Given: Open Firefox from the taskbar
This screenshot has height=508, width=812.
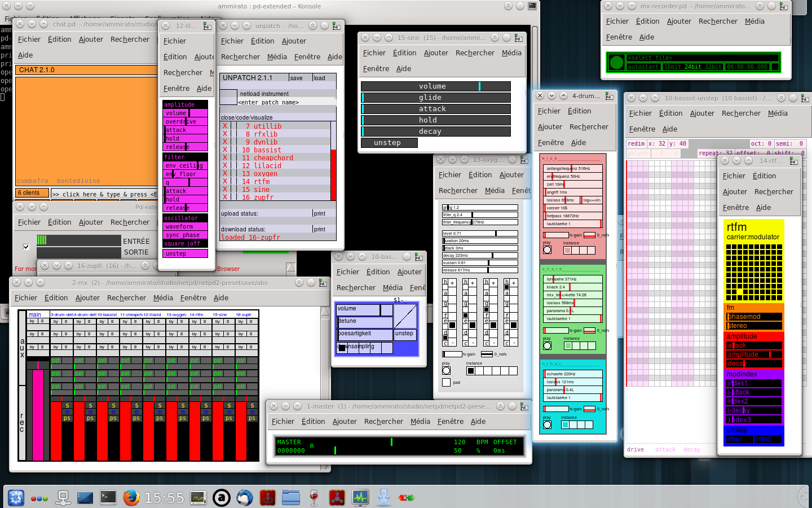Looking at the screenshot, I should coord(131,497).
